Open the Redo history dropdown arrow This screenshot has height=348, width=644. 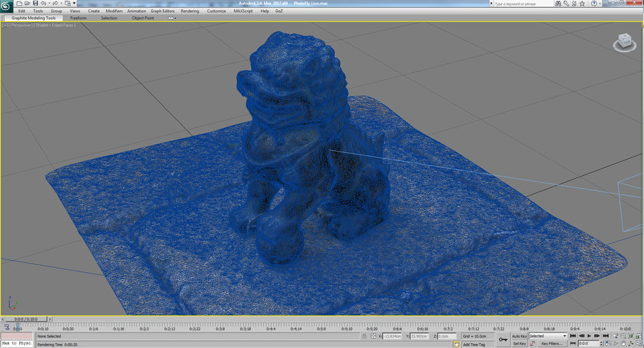click(x=60, y=3)
